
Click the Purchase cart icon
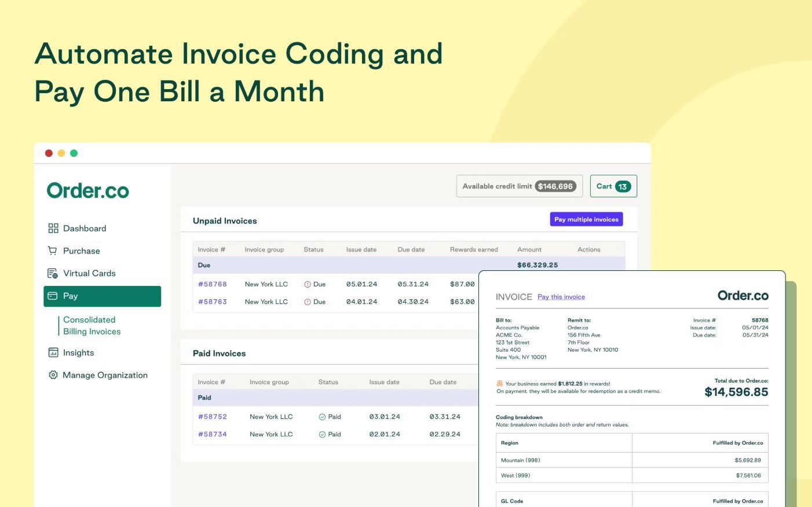click(x=53, y=251)
